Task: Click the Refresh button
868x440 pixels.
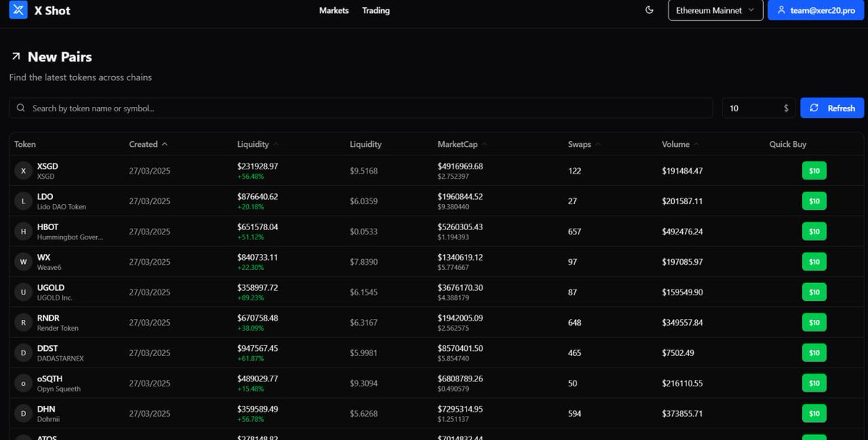Action: [832, 108]
